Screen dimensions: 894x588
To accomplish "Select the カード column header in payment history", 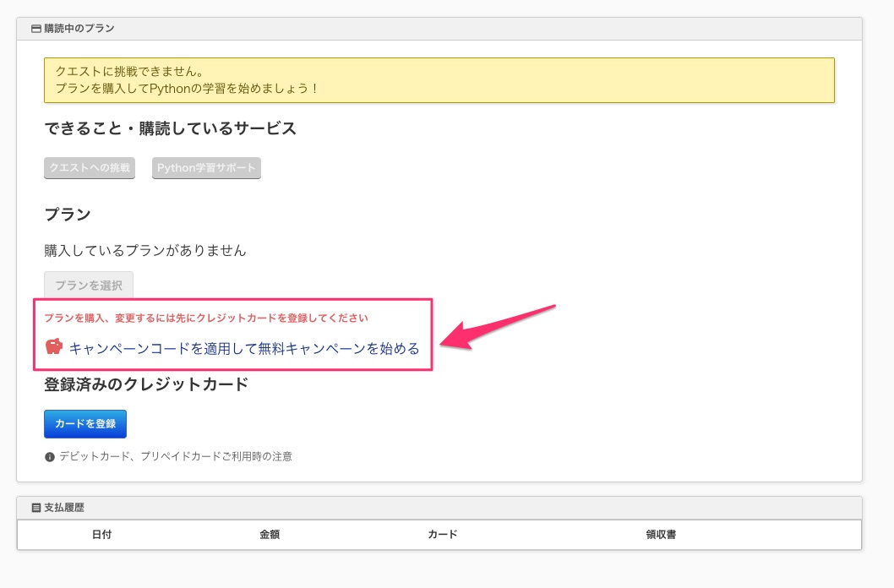I will pyautogui.click(x=442, y=535).
